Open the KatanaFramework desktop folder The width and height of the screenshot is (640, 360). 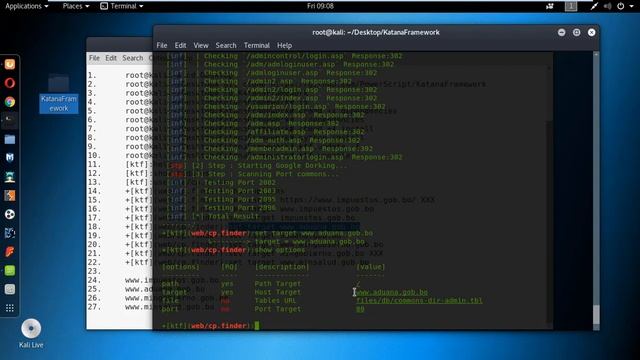click(59, 93)
